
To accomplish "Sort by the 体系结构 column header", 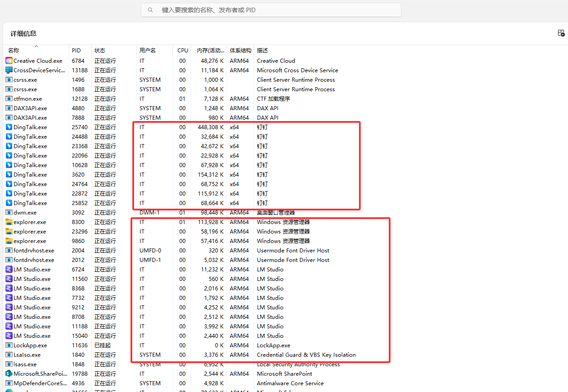I will click(x=241, y=51).
